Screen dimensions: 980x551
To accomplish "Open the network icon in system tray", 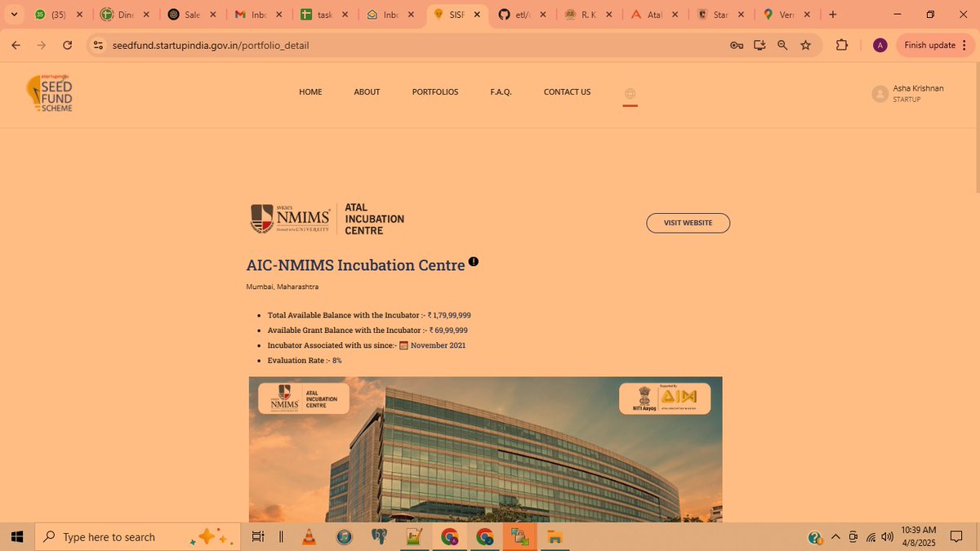I will (x=871, y=537).
